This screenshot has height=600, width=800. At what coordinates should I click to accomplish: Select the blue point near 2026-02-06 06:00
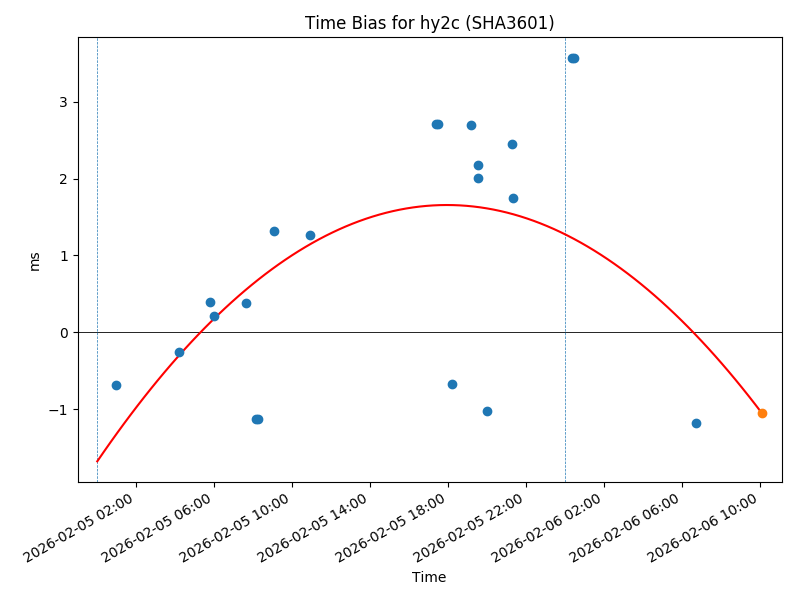696,423
